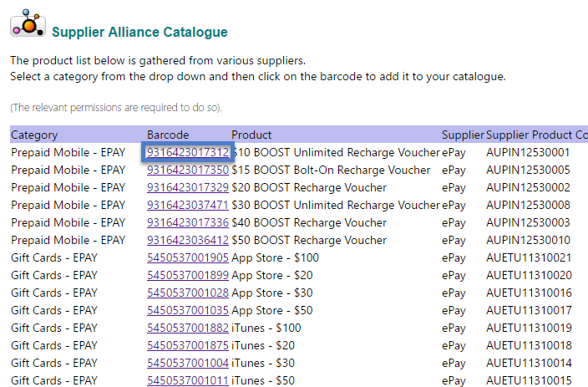Click the permissions note in parentheses
Screen dimensions: 588x387
(x=116, y=108)
